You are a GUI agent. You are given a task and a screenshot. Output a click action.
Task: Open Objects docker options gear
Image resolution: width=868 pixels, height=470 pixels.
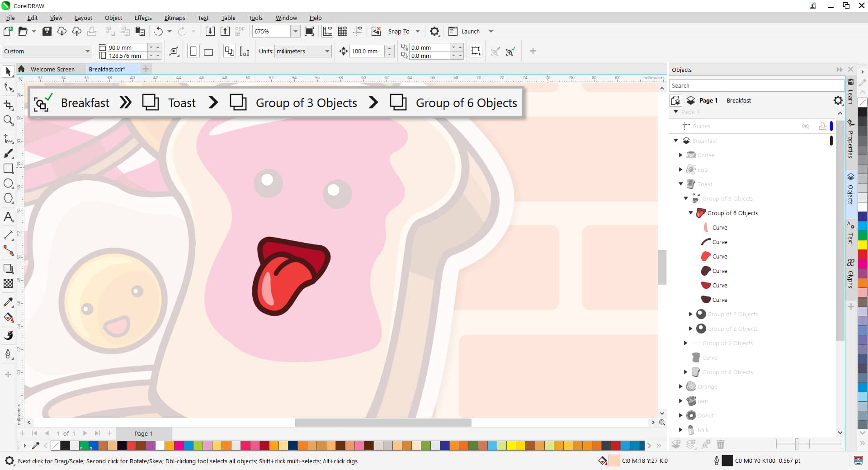tap(838, 100)
